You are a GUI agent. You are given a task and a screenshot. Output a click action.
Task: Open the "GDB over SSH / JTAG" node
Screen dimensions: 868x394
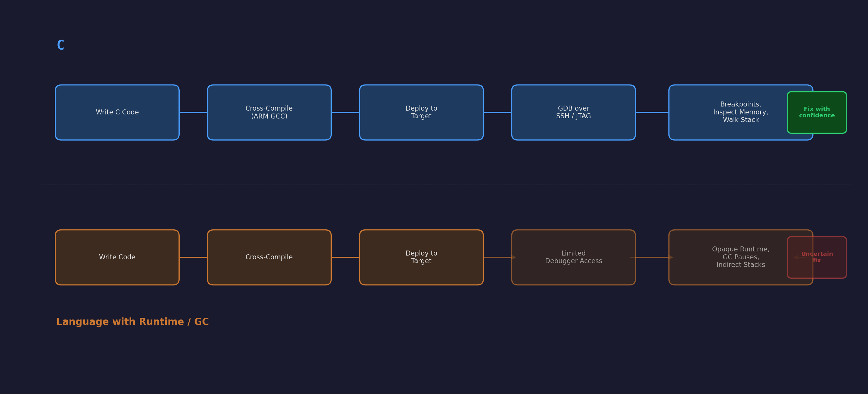pos(573,112)
